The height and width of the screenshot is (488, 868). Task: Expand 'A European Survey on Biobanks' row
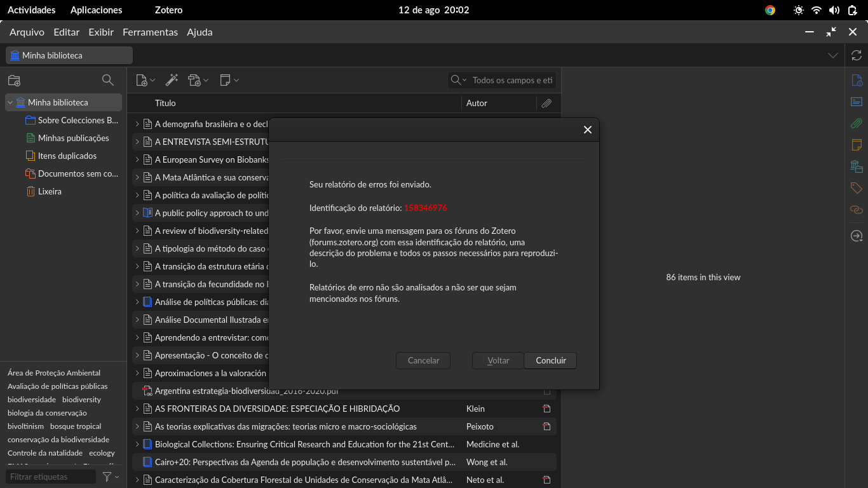[x=137, y=159]
